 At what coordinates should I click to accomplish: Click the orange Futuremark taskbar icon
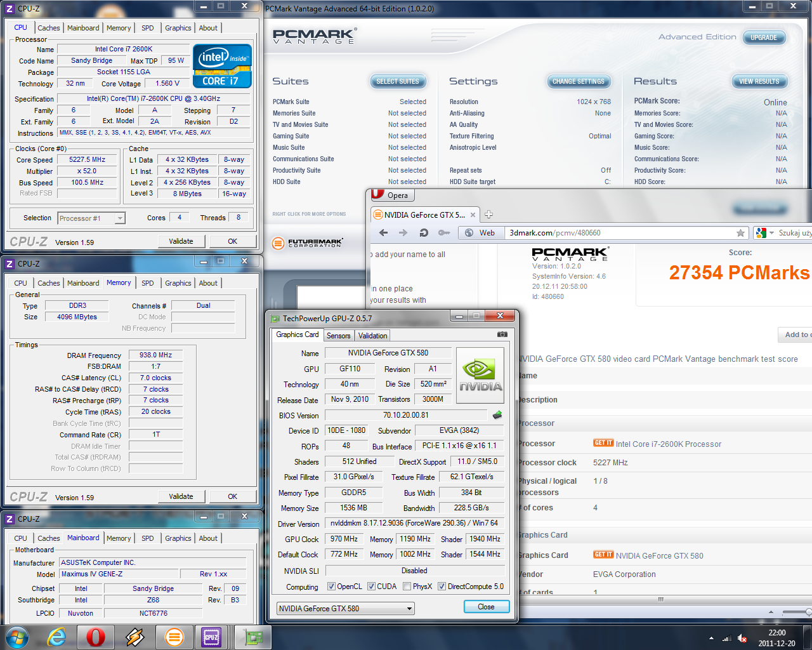click(174, 637)
